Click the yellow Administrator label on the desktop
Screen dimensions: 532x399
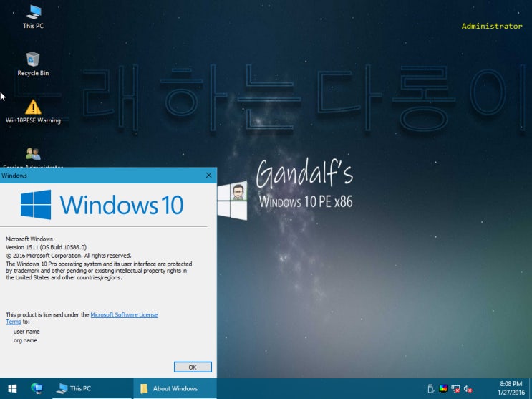[492, 27]
